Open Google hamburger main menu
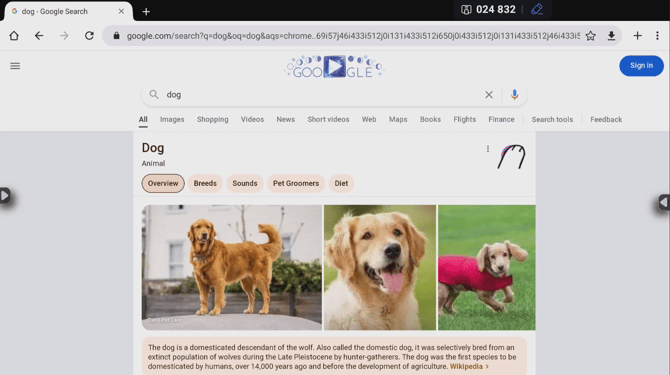The width and height of the screenshot is (670, 375). click(x=15, y=66)
